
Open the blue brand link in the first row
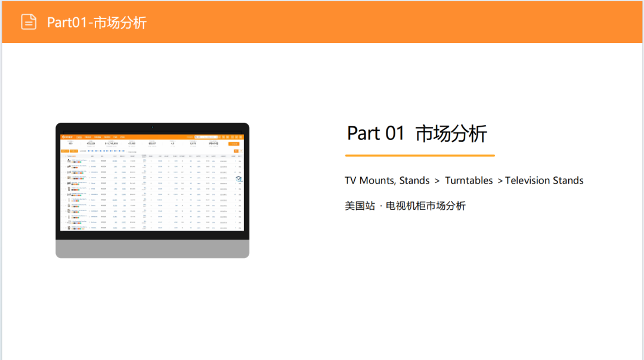point(92,161)
